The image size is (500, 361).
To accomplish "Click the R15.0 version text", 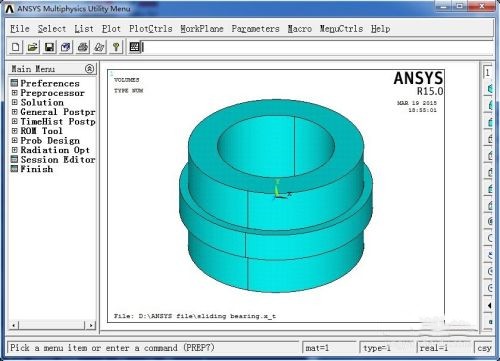I will coord(430,91).
